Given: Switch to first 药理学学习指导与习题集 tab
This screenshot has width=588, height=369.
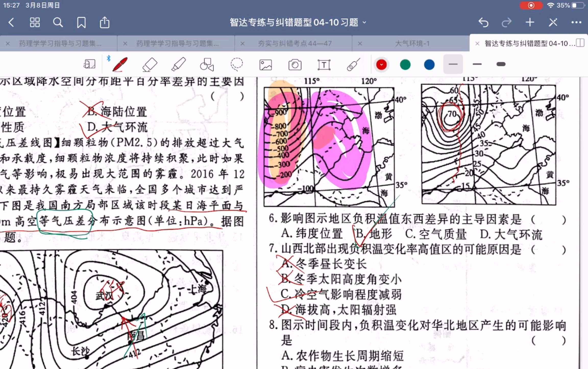Looking at the screenshot, I should (60, 43).
